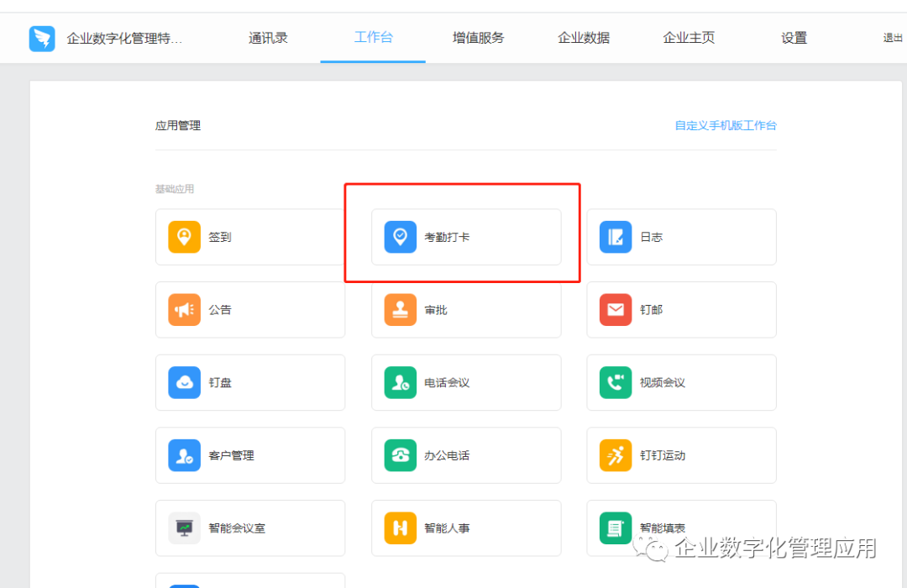The width and height of the screenshot is (907, 588).
Task: Open the 签到 check-in app icon
Action: [x=184, y=237]
